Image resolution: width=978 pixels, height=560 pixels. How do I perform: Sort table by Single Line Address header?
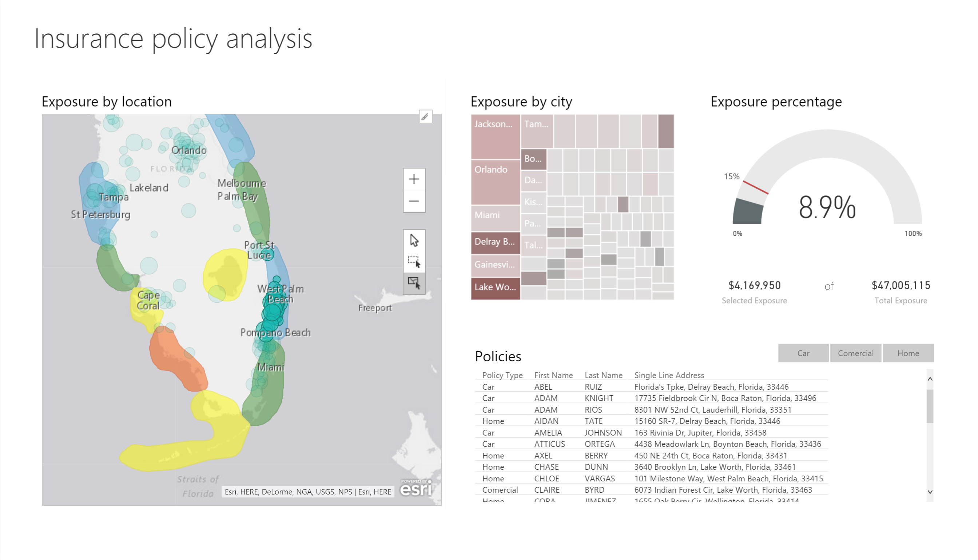pyautogui.click(x=669, y=375)
